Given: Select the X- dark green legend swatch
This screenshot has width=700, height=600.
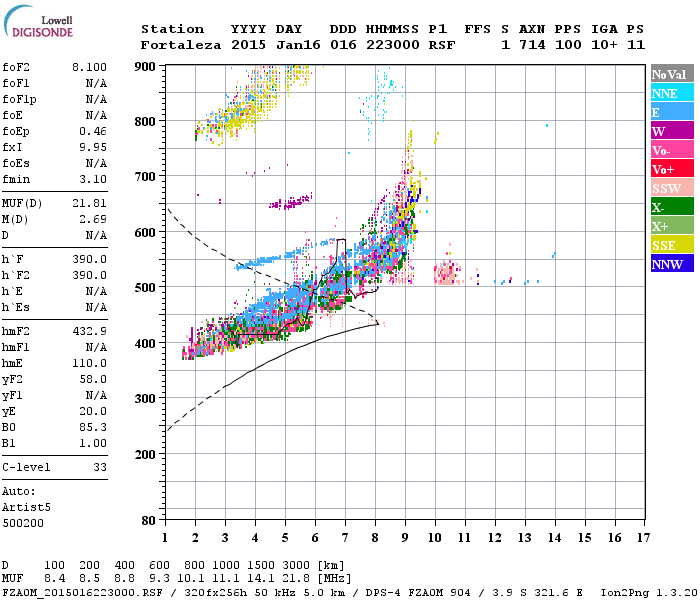Looking at the screenshot, I should tap(672, 207).
